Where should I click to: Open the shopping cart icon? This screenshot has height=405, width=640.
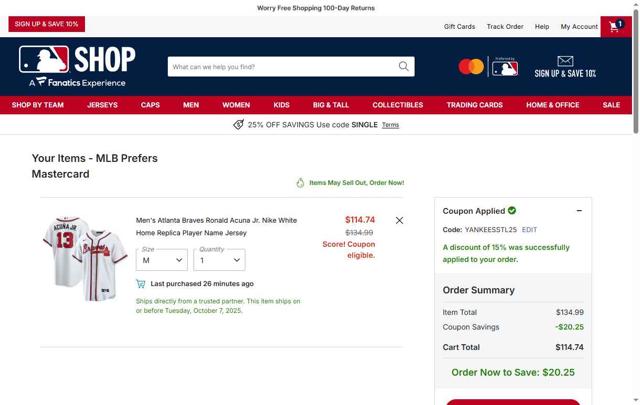616,27
